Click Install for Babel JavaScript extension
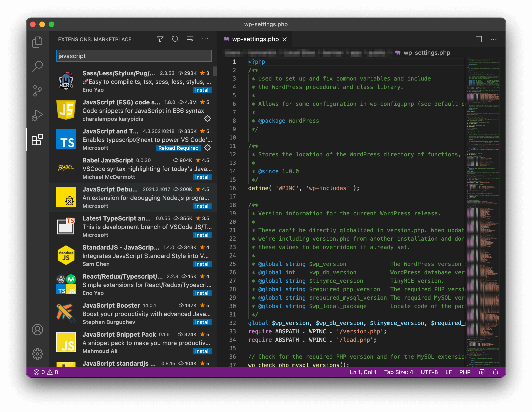 click(203, 177)
